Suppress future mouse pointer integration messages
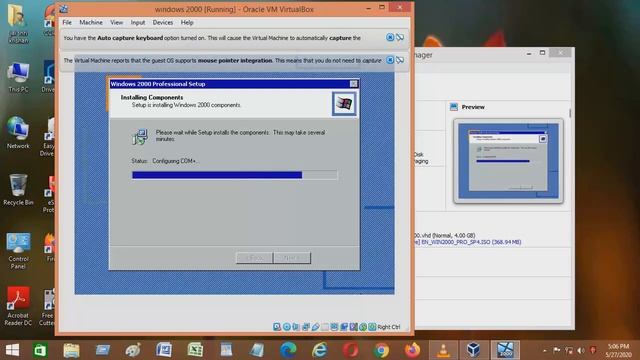The height and width of the screenshot is (360, 640). (400, 60)
